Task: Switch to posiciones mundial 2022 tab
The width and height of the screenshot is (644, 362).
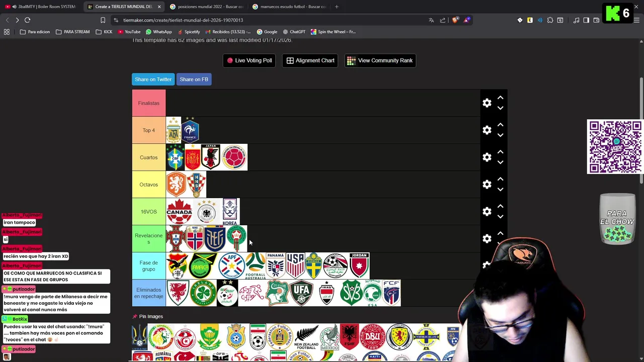Action: point(206,7)
